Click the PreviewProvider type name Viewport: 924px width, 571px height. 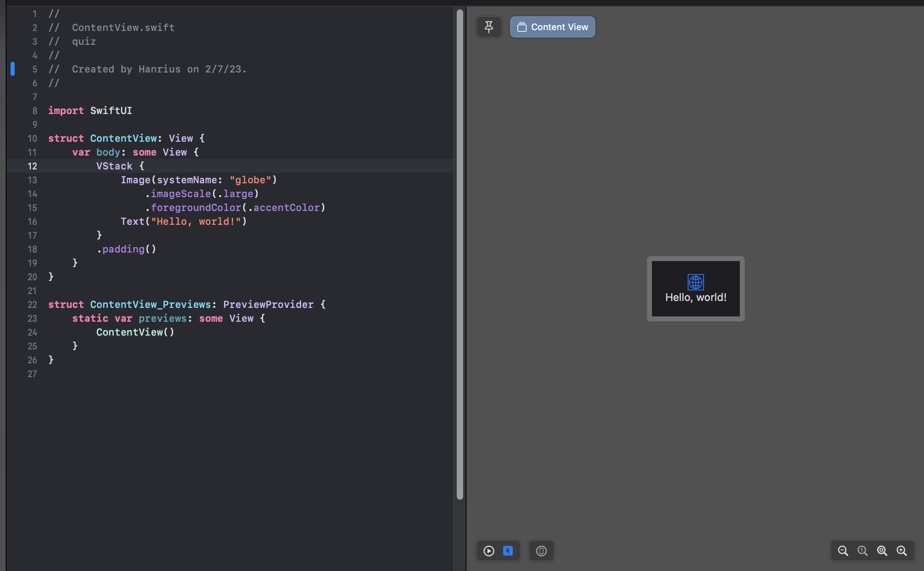268,305
